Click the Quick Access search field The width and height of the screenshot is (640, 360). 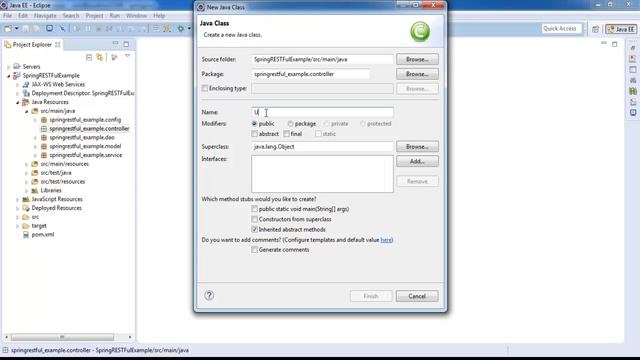pos(560,29)
